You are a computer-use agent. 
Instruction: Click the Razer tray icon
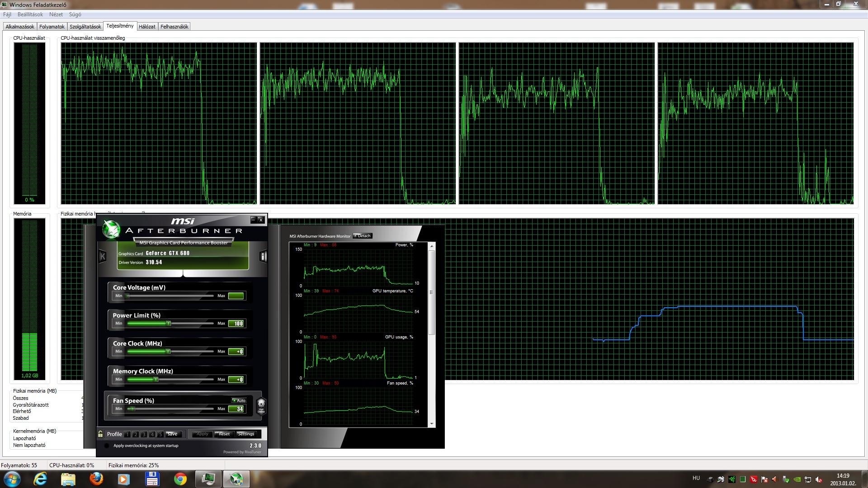(x=732, y=479)
